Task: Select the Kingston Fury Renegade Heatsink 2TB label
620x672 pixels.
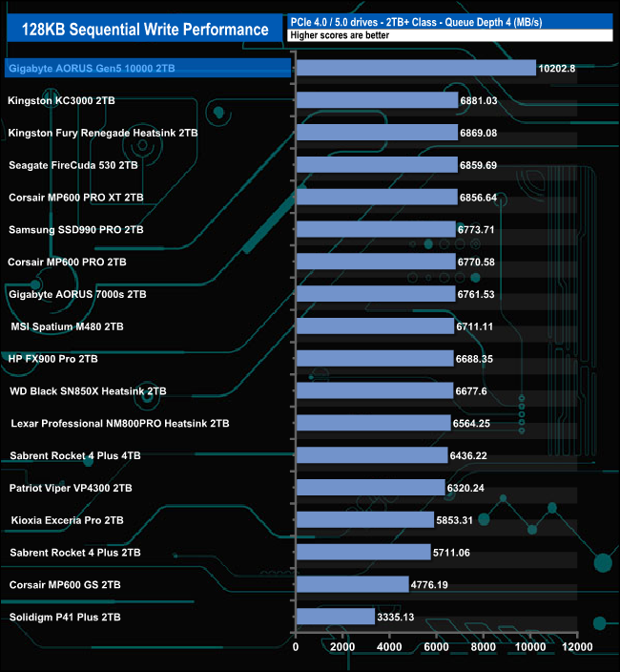Action: click(x=103, y=133)
